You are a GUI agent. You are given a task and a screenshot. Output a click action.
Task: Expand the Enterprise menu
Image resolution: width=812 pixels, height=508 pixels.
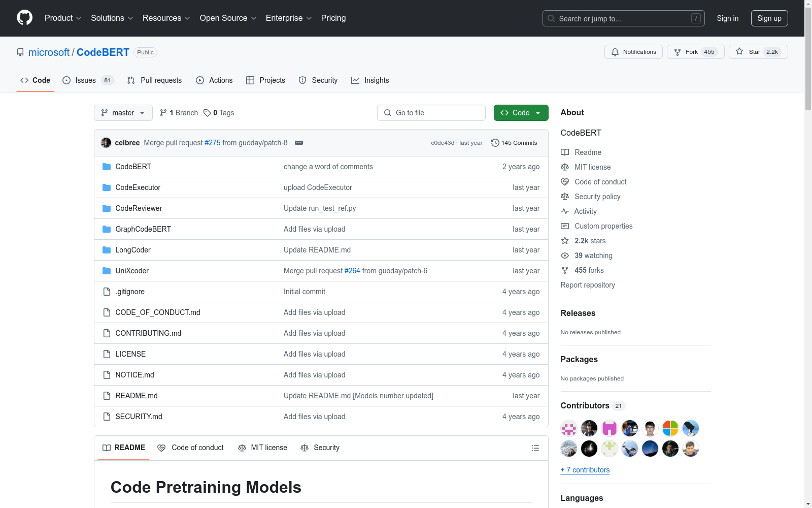pyautogui.click(x=289, y=18)
